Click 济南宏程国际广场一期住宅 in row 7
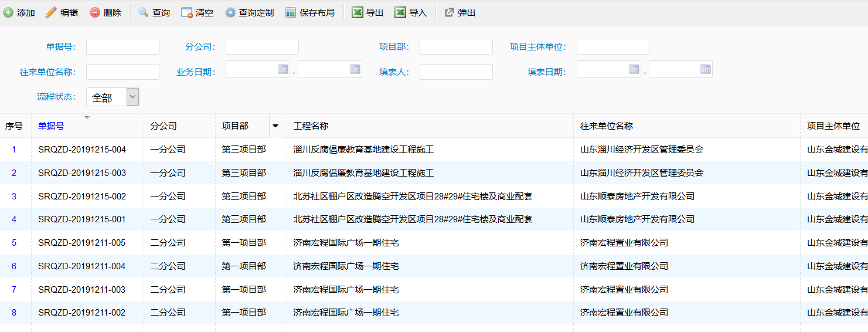 pyautogui.click(x=346, y=289)
